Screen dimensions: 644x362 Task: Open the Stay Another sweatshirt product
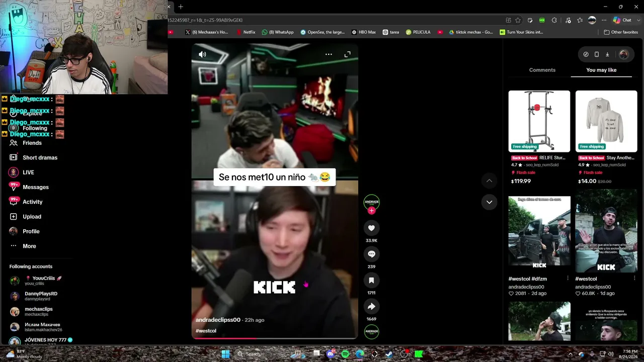[x=606, y=137]
